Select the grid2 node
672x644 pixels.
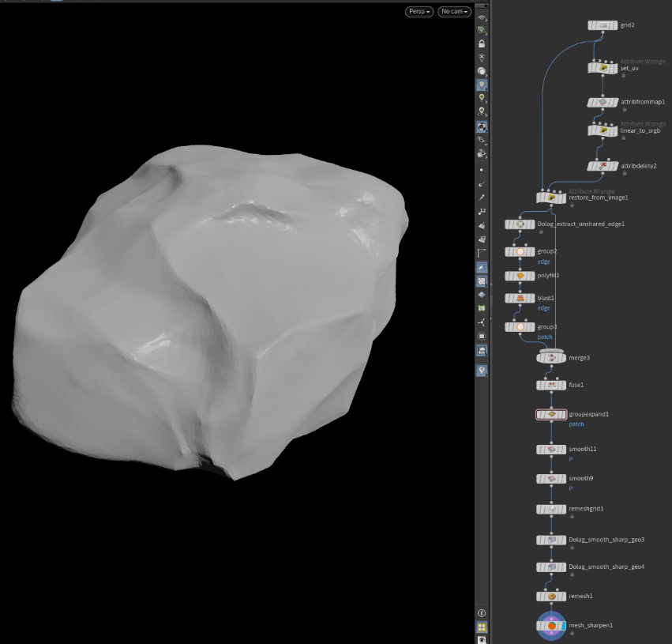click(x=603, y=25)
